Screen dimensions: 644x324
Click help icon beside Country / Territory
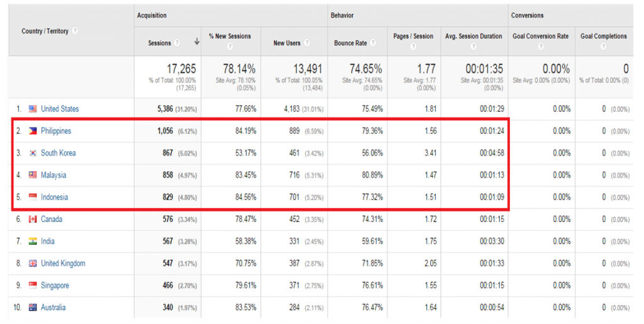(75, 31)
